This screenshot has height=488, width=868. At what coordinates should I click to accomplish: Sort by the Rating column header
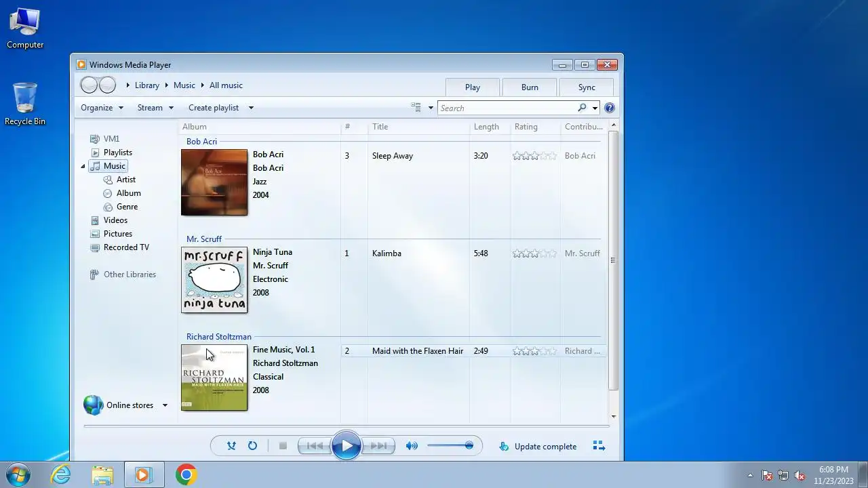coord(535,127)
